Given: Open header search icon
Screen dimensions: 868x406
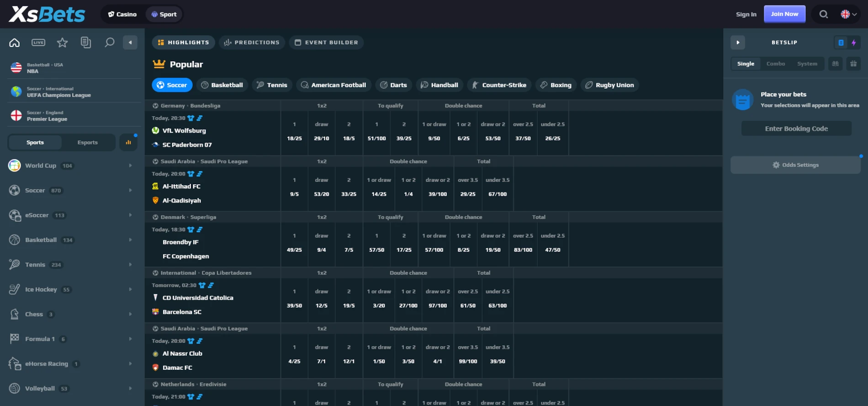Looking at the screenshot, I should tap(823, 14).
